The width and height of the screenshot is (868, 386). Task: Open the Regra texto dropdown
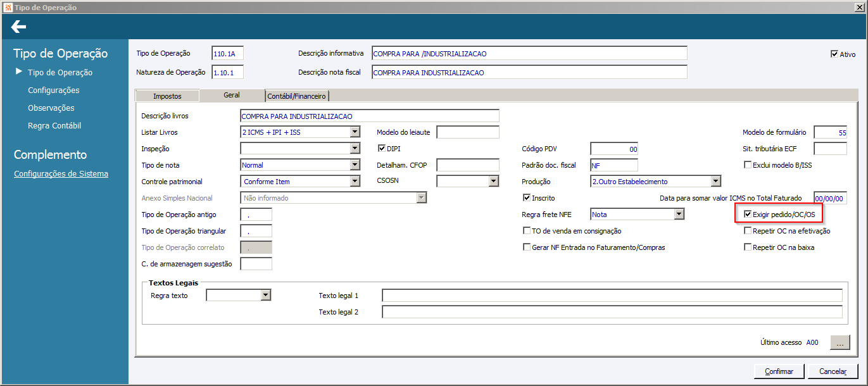tap(265, 296)
